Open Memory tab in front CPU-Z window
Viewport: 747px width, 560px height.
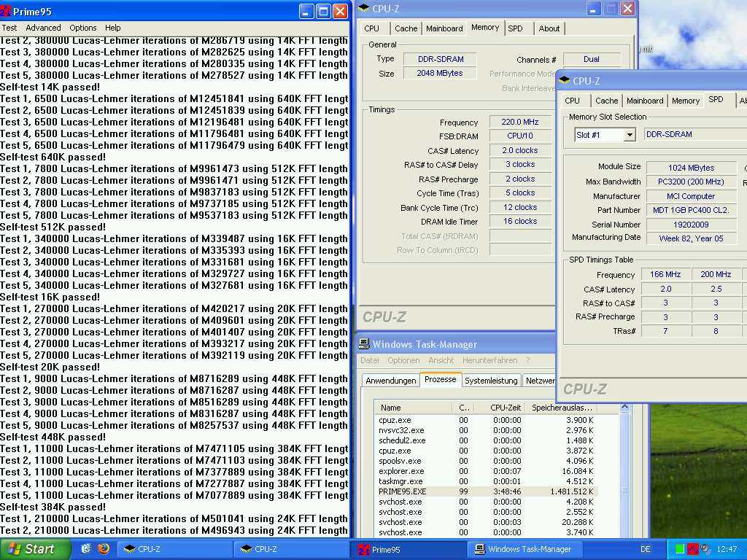pyautogui.click(x=686, y=101)
